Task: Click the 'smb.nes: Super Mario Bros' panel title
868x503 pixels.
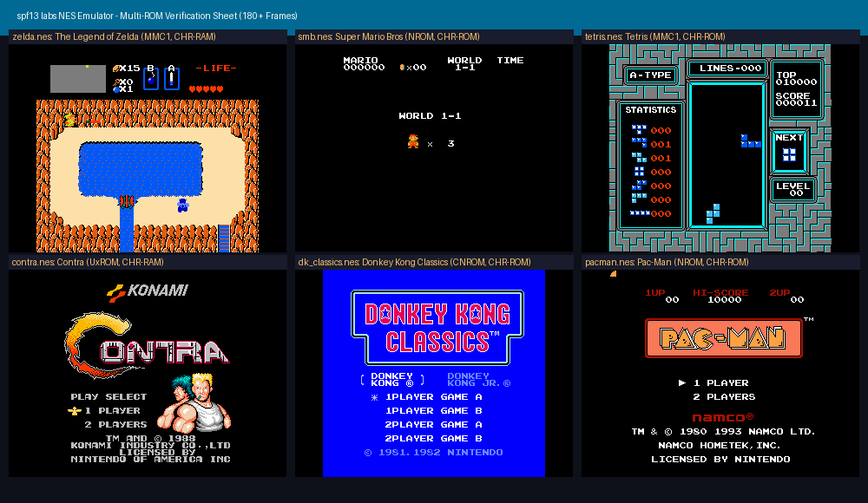Action: [389, 37]
